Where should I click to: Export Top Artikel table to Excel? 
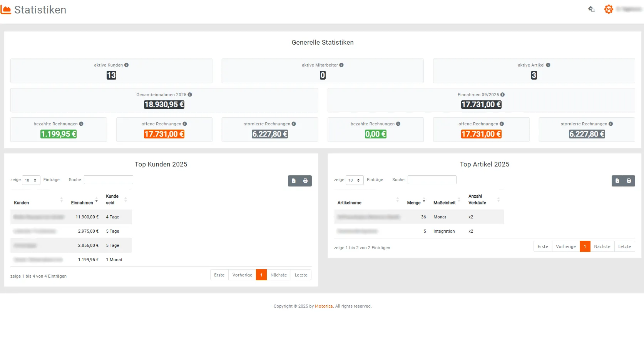click(x=617, y=181)
